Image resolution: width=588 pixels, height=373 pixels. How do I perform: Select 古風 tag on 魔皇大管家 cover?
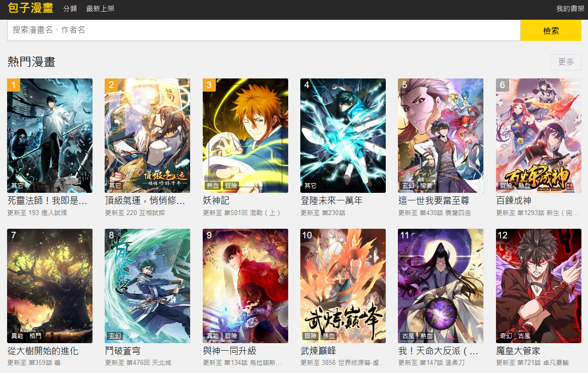click(x=524, y=336)
